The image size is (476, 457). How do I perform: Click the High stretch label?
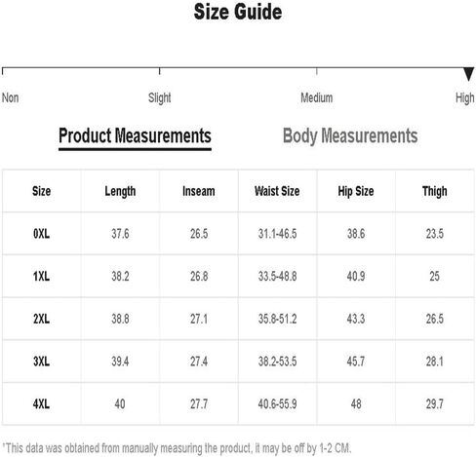[465, 98]
